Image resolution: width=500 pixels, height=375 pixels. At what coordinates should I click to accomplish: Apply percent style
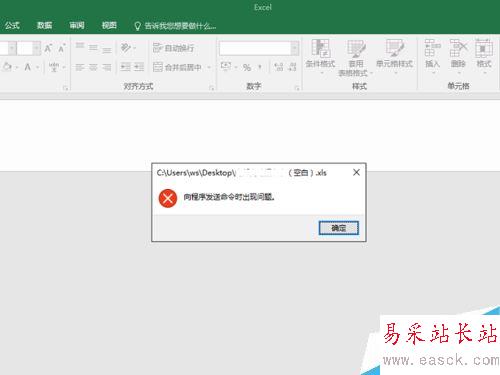pos(247,67)
